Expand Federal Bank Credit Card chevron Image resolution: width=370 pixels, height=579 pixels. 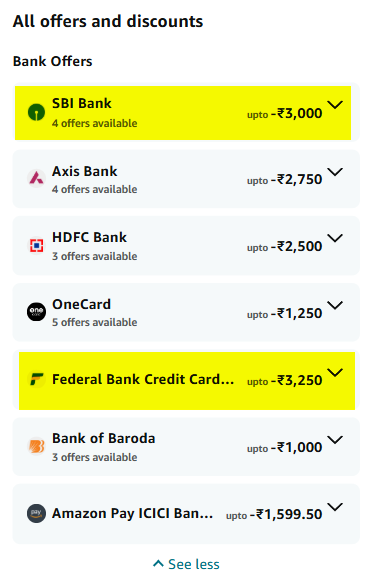coord(335,373)
